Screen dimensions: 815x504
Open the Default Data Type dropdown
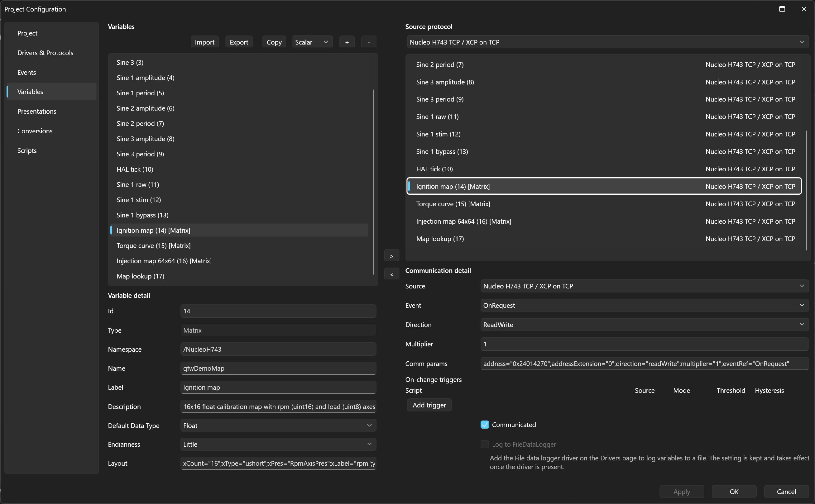point(278,425)
